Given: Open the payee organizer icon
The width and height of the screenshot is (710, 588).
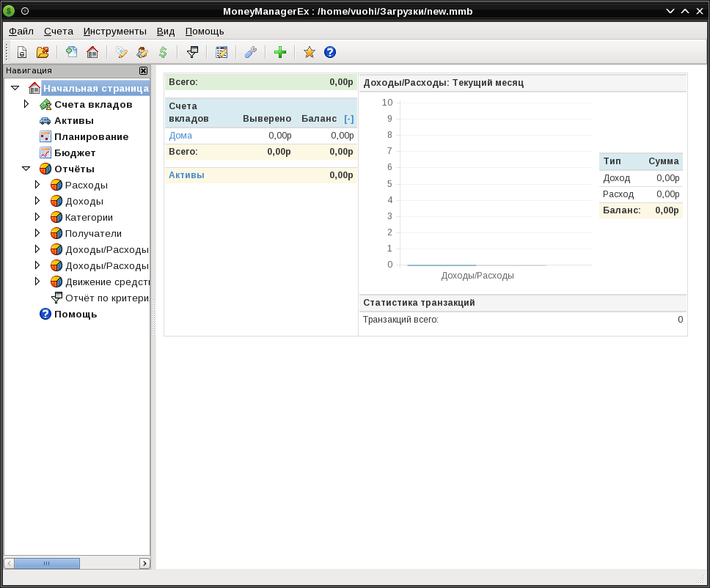Looking at the screenshot, I should [x=142, y=52].
